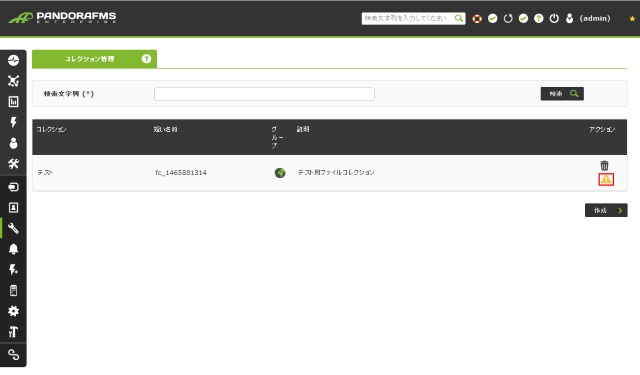This screenshot has height=375, width=640.
Task: Open the Reporting chart sidebar icon
Action: tap(13, 102)
